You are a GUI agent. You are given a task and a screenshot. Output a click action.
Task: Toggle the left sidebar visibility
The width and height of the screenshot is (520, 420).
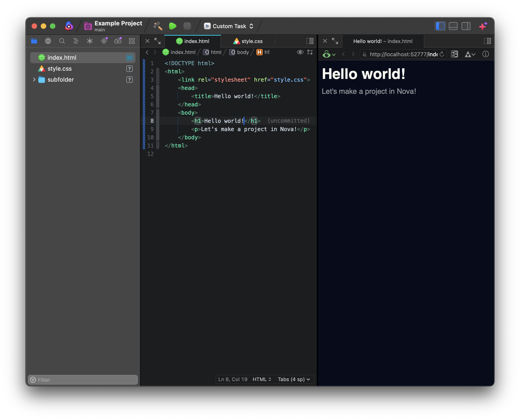(440, 26)
